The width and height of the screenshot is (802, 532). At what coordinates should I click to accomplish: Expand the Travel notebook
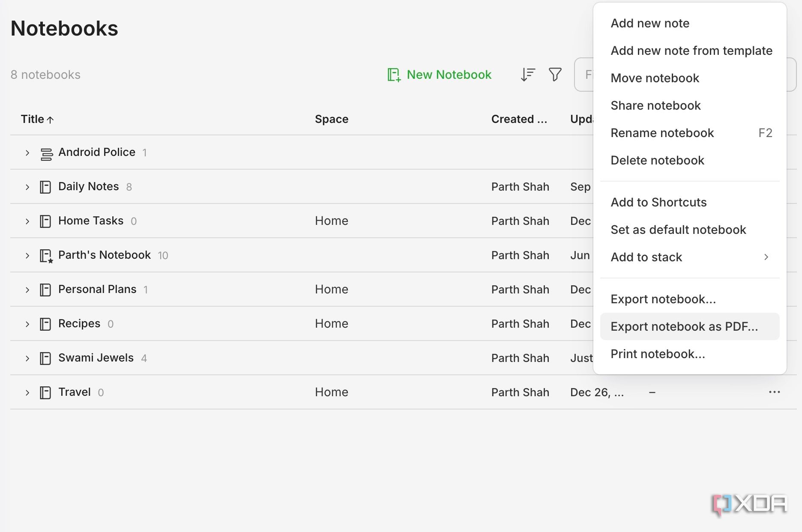pyautogui.click(x=27, y=393)
